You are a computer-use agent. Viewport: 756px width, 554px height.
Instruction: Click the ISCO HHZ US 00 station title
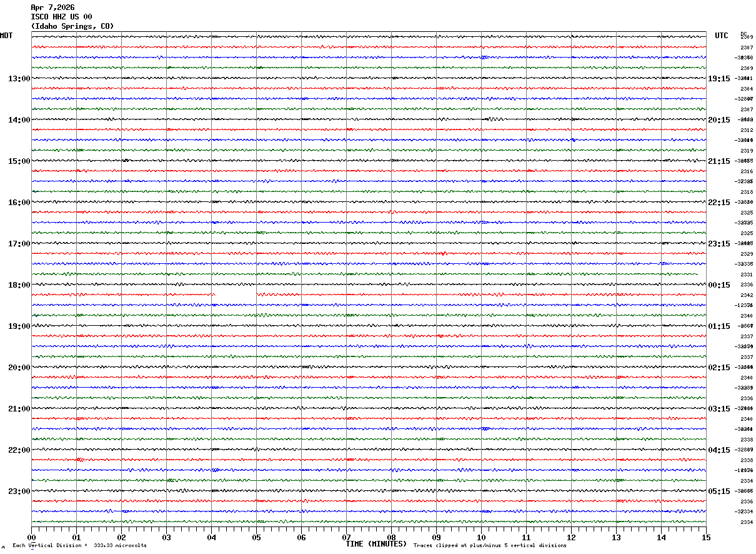tap(61, 17)
